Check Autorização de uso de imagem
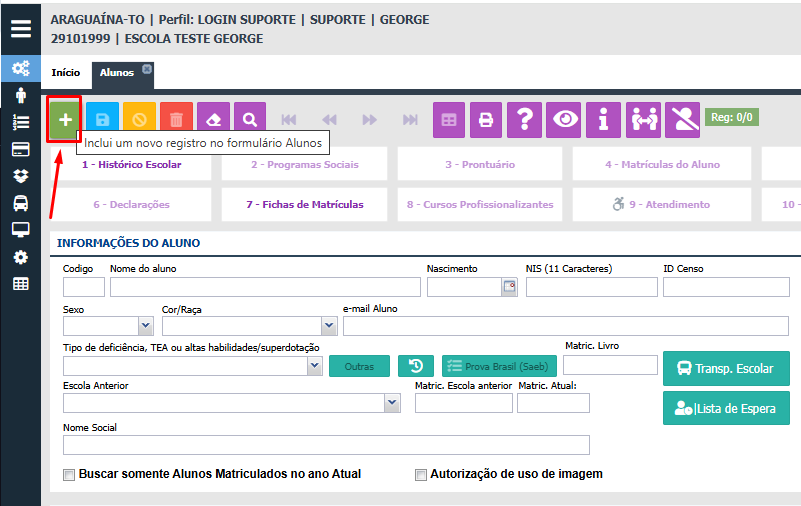Viewport: 801px width, 506px height. pos(420,475)
